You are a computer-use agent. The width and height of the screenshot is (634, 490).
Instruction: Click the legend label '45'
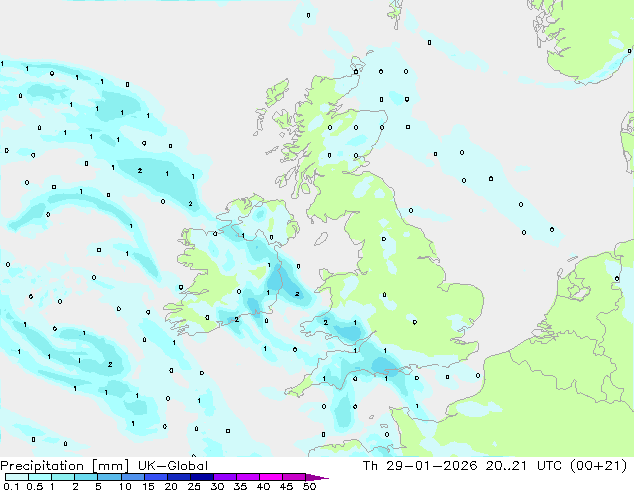point(286,486)
